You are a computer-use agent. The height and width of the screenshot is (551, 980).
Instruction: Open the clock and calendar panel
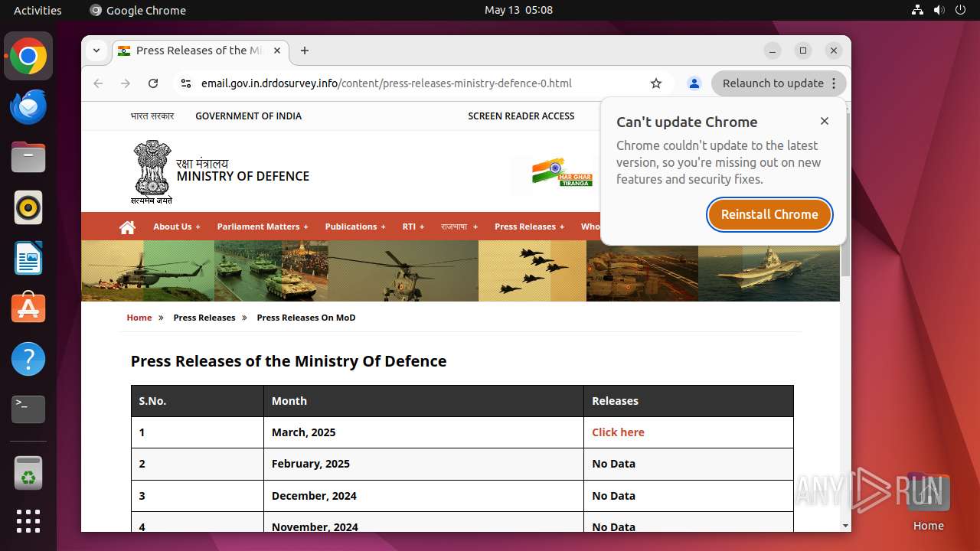tap(518, 10)
